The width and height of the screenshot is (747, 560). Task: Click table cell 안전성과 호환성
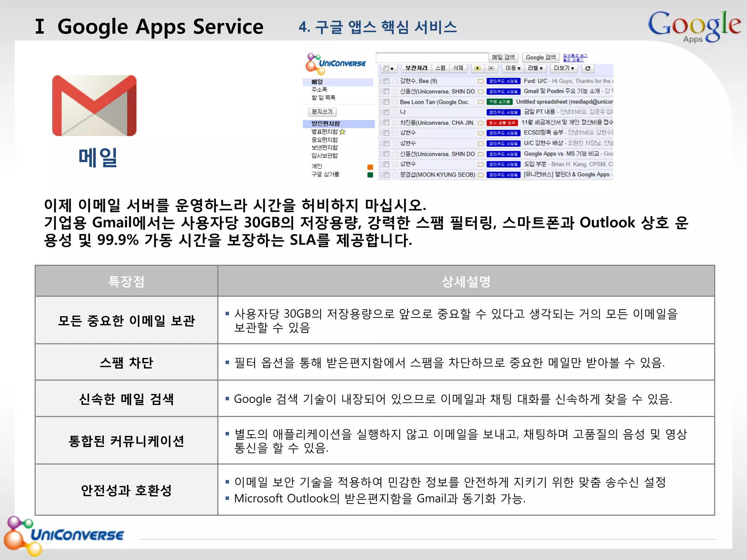click(127, 490)
